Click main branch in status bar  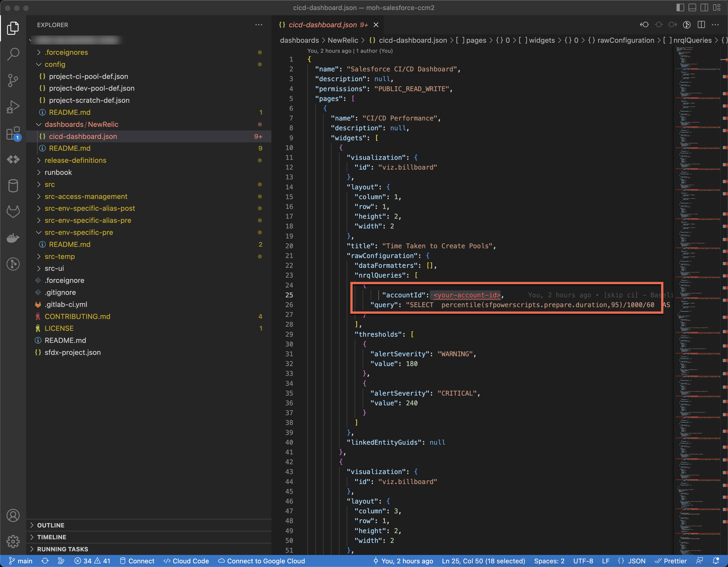tap(21, 561)
